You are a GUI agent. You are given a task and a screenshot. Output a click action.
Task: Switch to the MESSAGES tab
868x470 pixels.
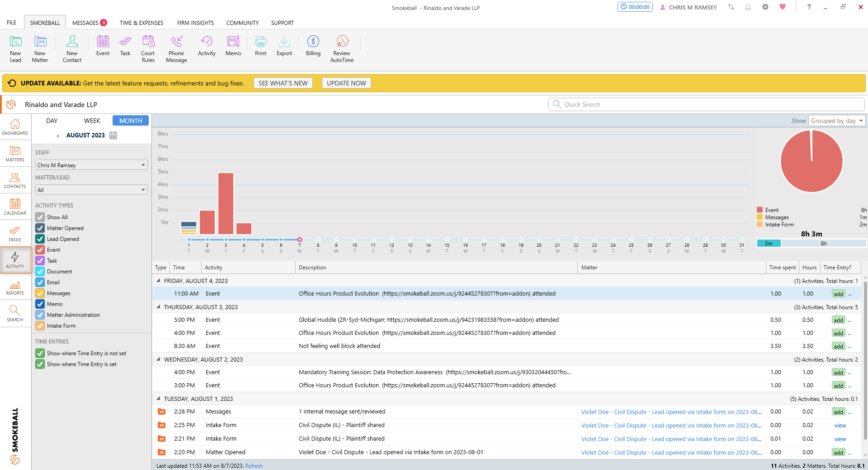pyautogui.click(x=90, y=23)
